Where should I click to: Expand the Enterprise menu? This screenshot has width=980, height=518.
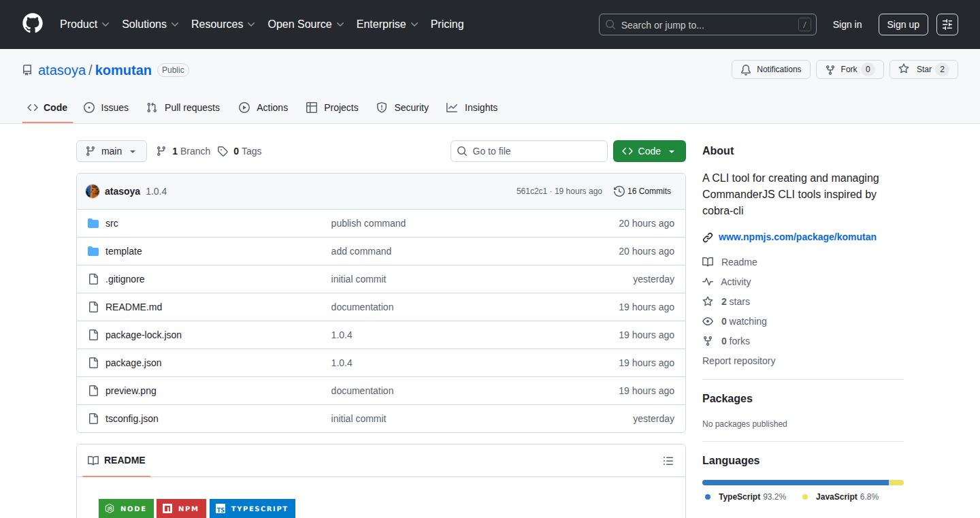pos(387,25)
